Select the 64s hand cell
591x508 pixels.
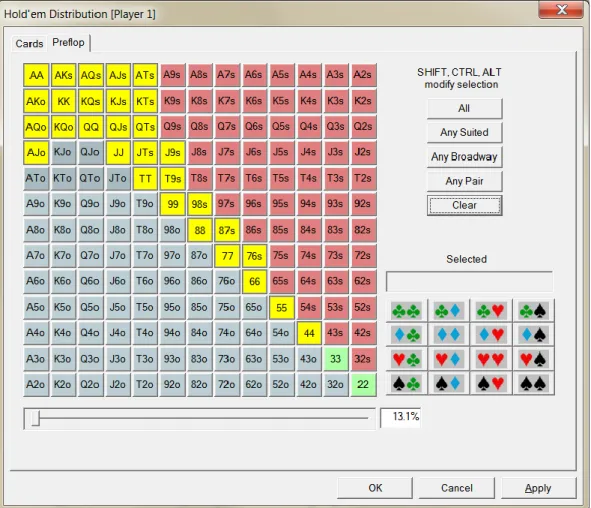click(x=308, y=281)
